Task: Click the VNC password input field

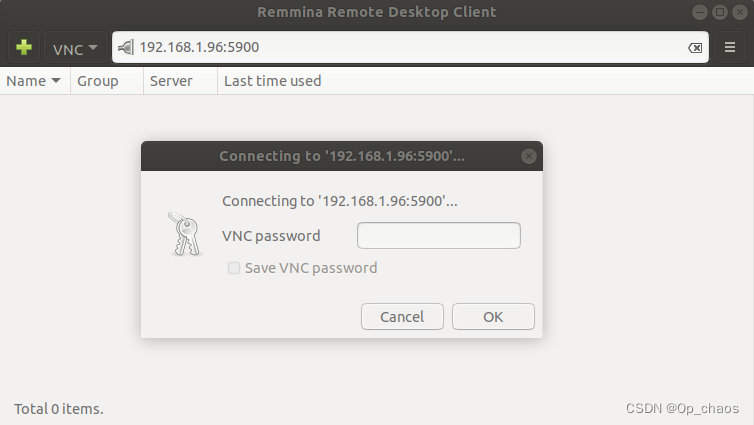Action: coord(439,236)
